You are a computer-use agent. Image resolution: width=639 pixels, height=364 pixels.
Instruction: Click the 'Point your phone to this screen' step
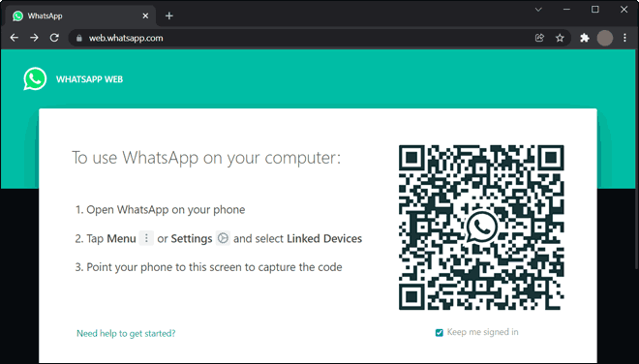pyautogui.click(x=209, y=267)
